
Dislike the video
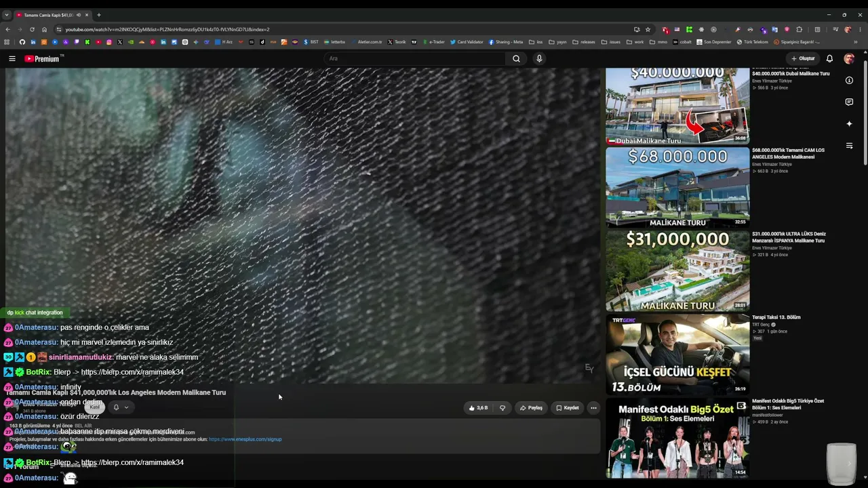tap(502, 408)
